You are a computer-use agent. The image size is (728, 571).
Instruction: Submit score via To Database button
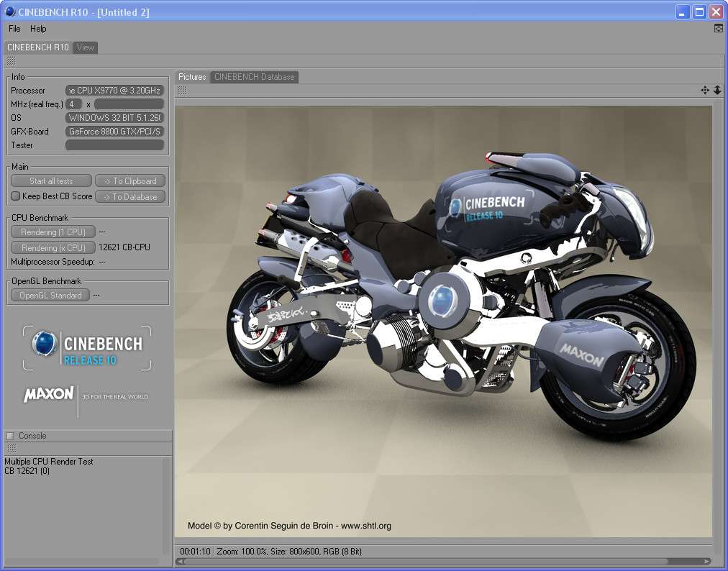point(130,197)
